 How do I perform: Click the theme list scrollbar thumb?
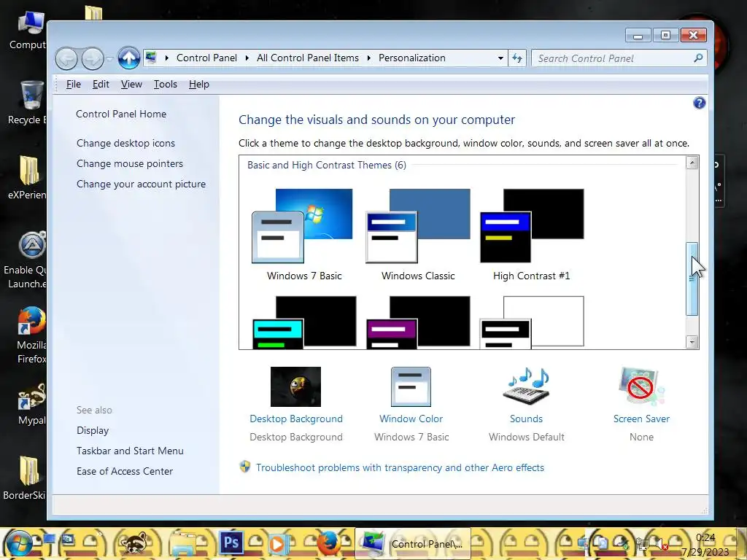(692, 279)
